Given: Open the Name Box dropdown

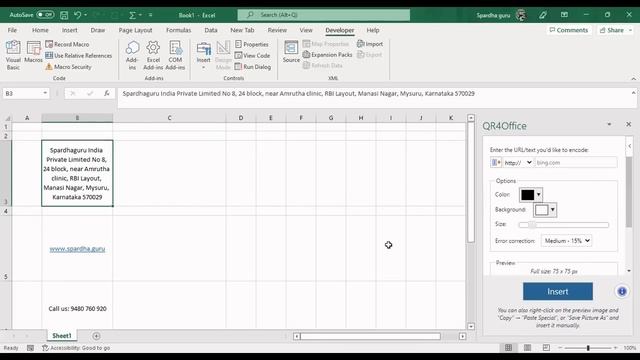Looking at the screenshot, I should [45, 93].
